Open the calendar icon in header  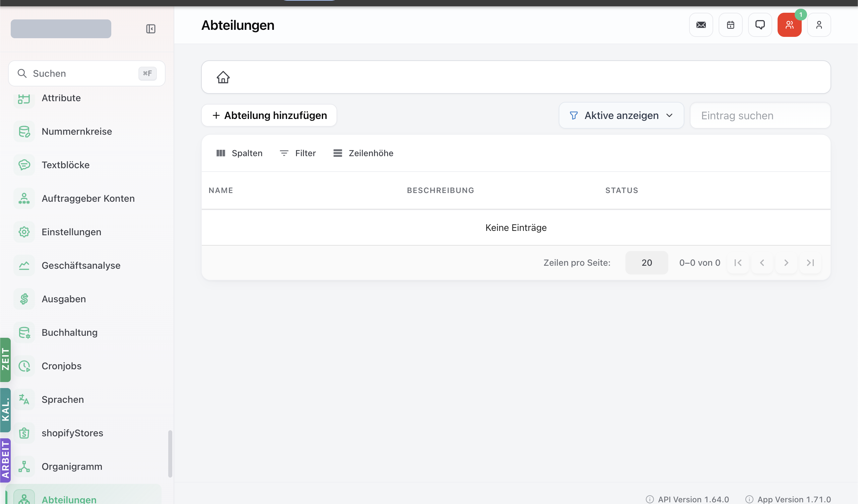730,25
